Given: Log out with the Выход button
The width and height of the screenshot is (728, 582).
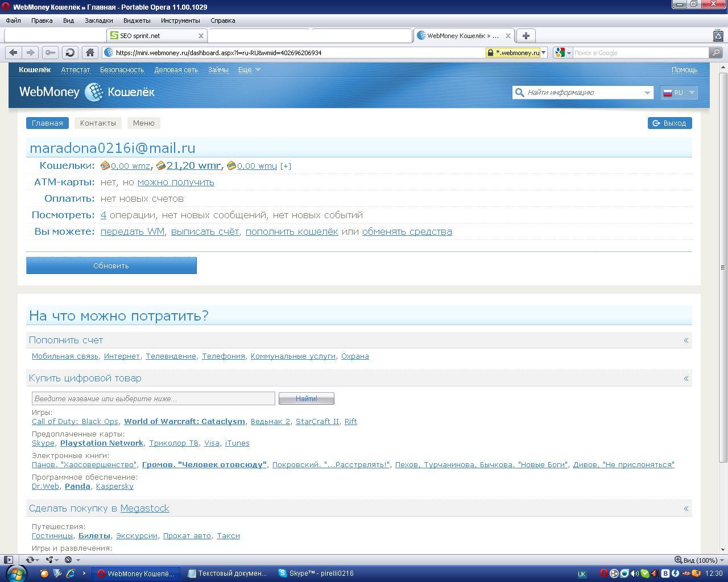Looking at the screenshot, I should [x=670, y=123].
